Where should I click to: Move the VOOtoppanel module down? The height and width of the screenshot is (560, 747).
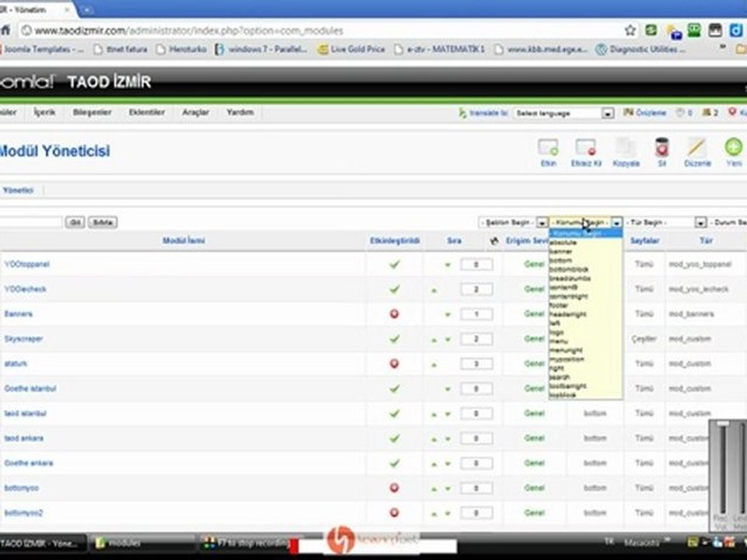coord(447,264)
